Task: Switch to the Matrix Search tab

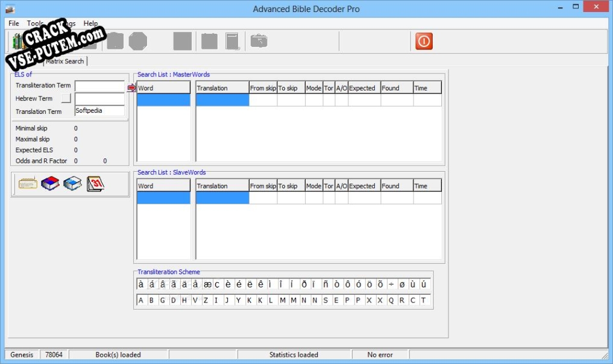Action: [x=64, y=61]
